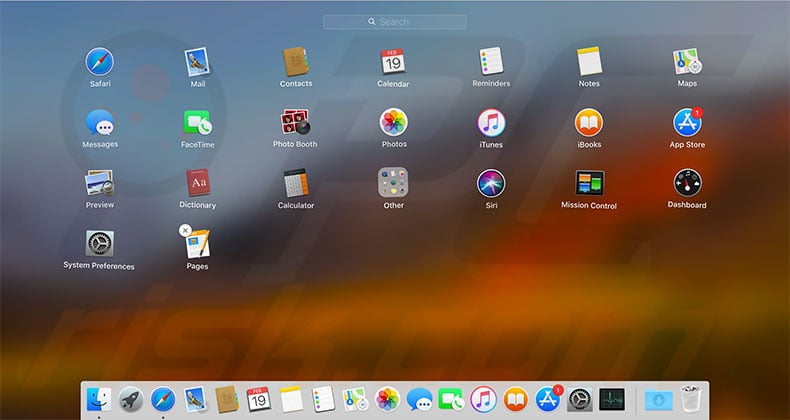Open Notes in the Launchpad grid

coord(589,61)
